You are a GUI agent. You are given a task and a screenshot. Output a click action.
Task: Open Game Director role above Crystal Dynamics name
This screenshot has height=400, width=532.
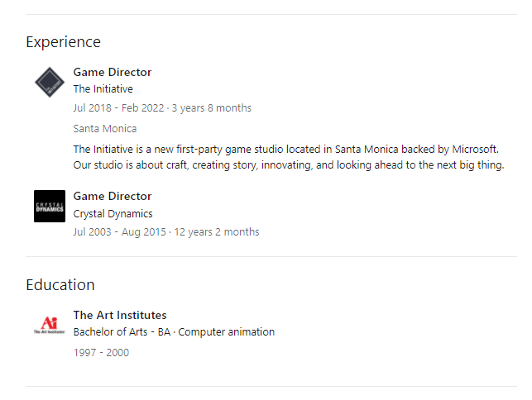point(113,196)
